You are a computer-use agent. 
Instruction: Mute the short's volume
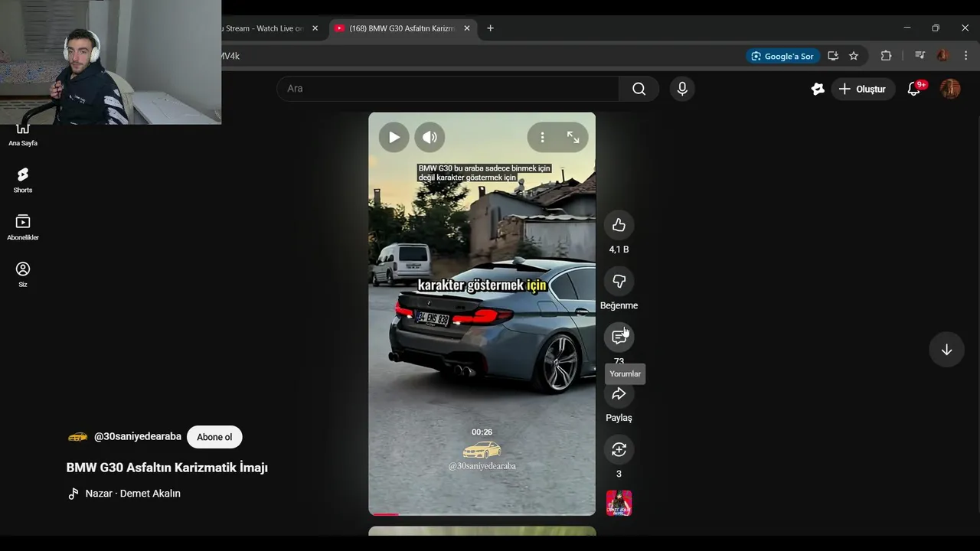point(430,137)
